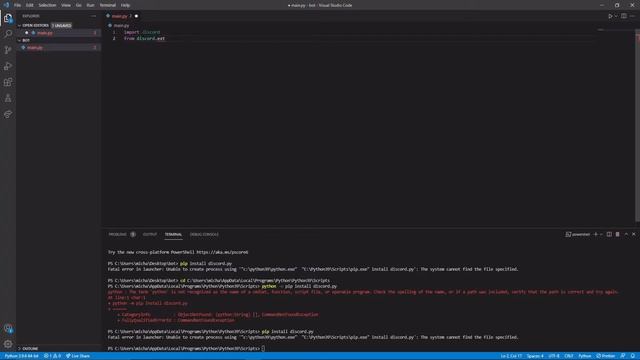Open the Source Control view
The height and width of the screenshot is (360, 640).
click(x=8, y=50)
